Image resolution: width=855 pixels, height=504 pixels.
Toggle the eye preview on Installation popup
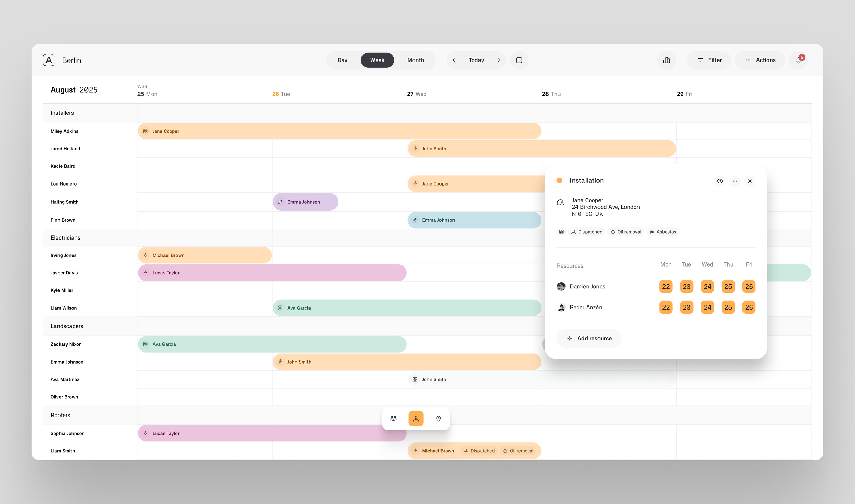click(720, 181)
